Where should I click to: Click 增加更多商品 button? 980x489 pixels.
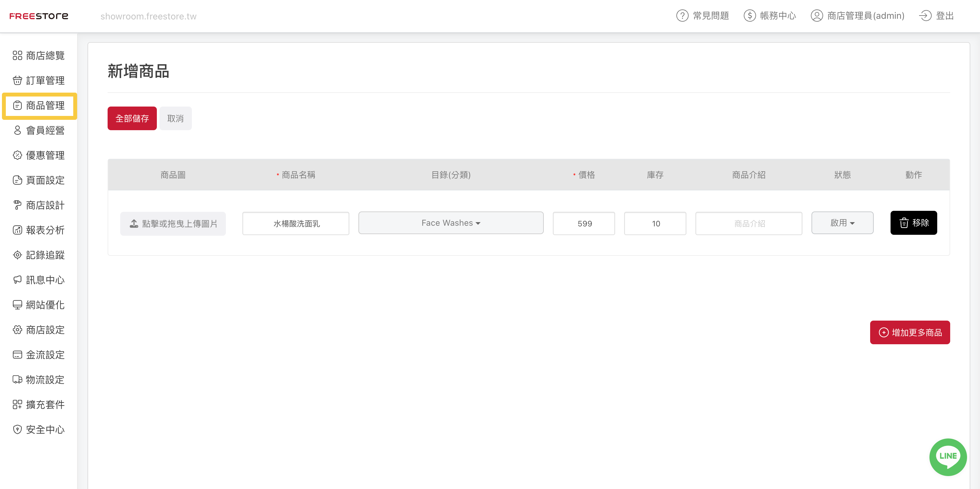910,332
